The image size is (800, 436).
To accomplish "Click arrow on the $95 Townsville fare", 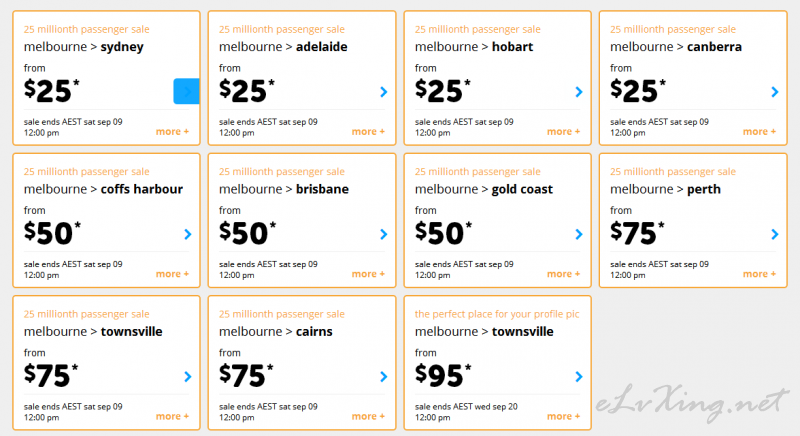I will 579,376.
